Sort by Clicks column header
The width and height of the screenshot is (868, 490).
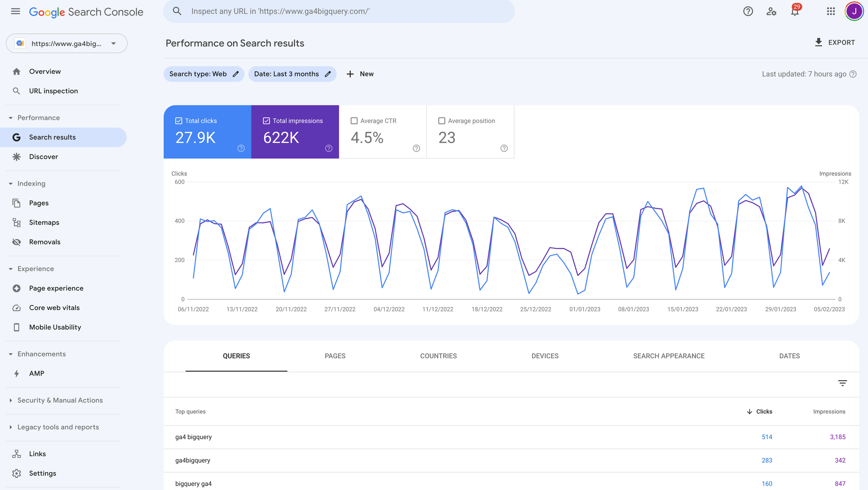(759, 411)
